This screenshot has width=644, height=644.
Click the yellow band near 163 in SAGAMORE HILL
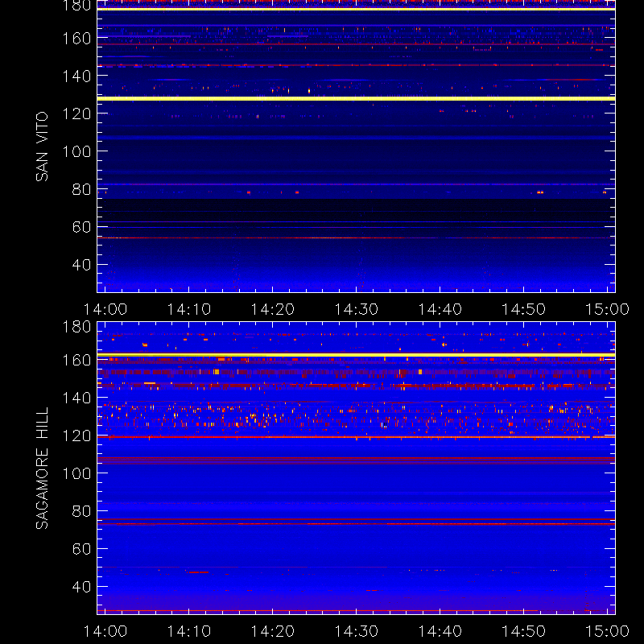pos(356,355)
